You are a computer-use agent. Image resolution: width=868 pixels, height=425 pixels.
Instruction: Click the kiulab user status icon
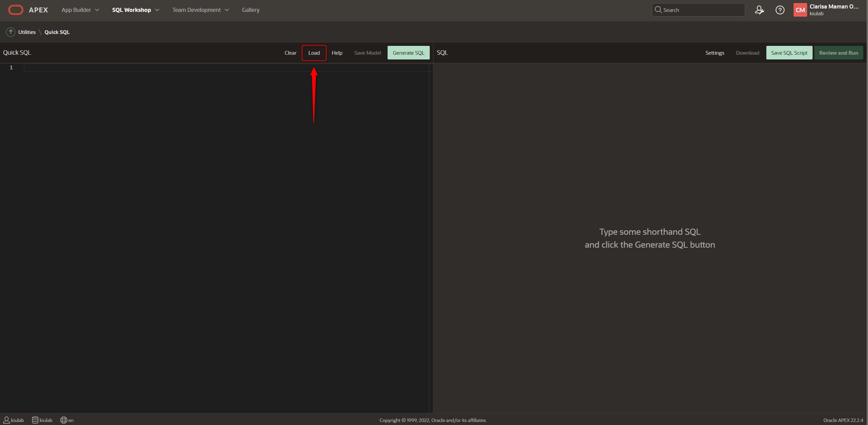click(x=6, y=420)
